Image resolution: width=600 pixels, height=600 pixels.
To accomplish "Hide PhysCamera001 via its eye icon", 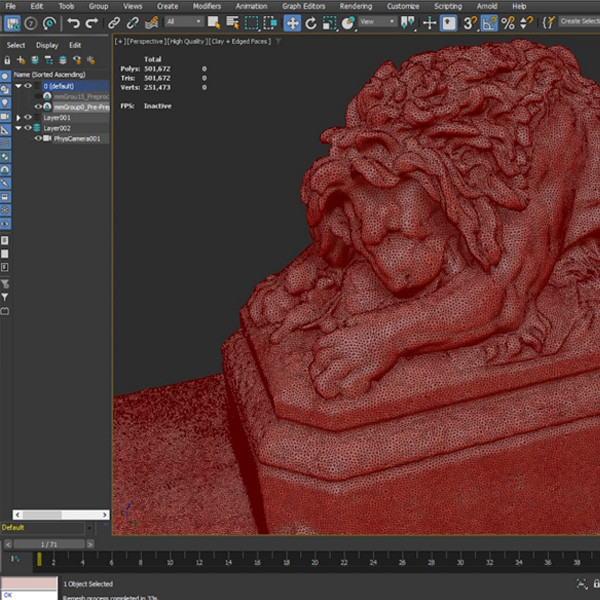I will tap(38, 138).
